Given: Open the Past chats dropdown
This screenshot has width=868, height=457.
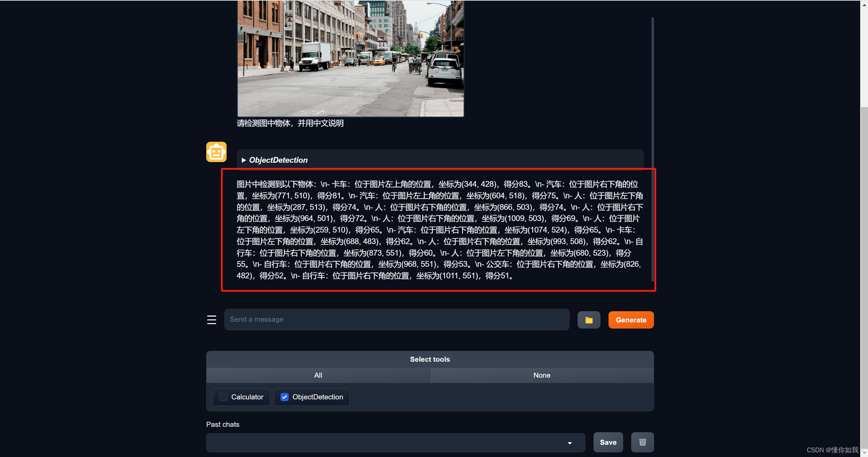Looking at the screenshot, I should coord(396,442).
